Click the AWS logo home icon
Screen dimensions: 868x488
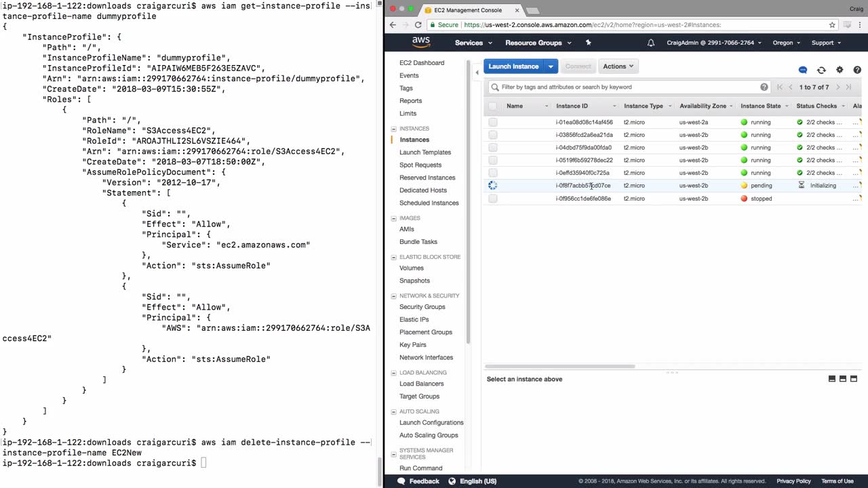(421, 42)
